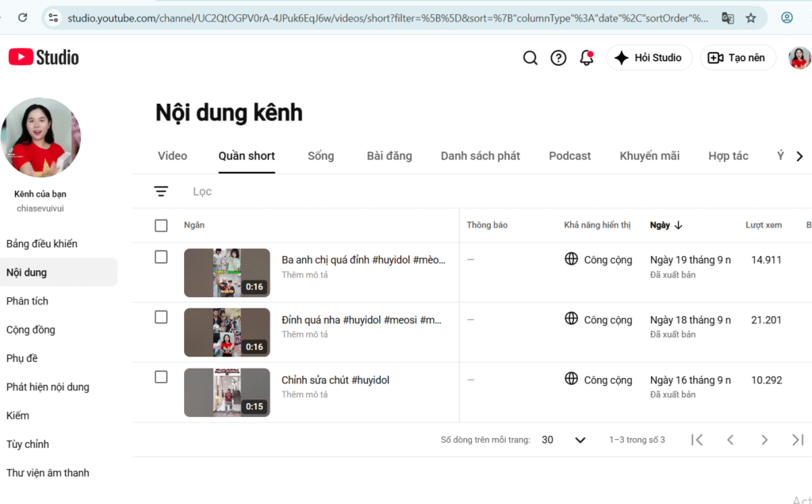Click the Lọc filter field
The height and width of the screenshot is (504, 812).
(202, 192)
